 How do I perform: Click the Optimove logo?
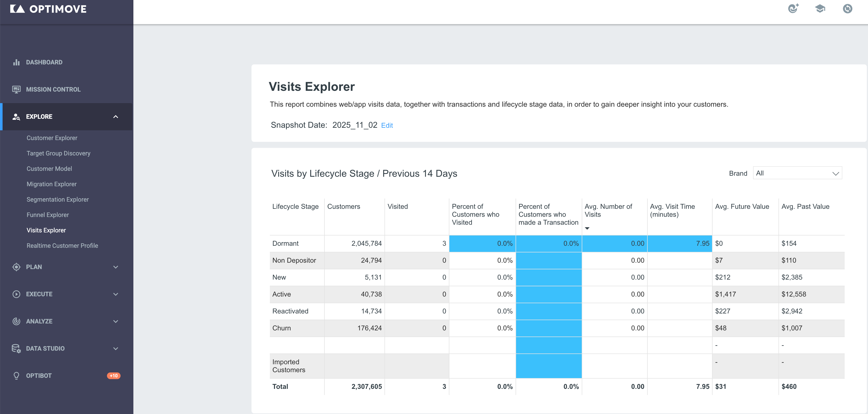click(48, 9)
